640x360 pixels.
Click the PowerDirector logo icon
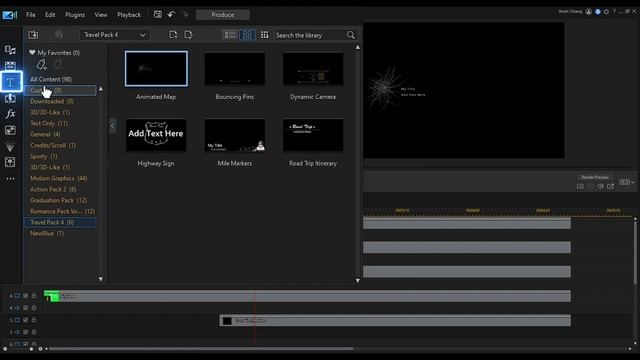click(9, 16)
